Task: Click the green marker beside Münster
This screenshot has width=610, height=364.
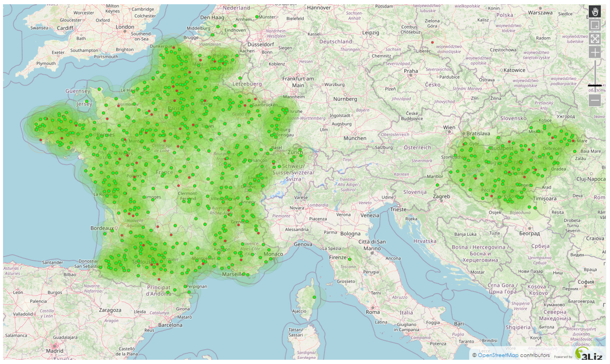Action: [257, 17]
